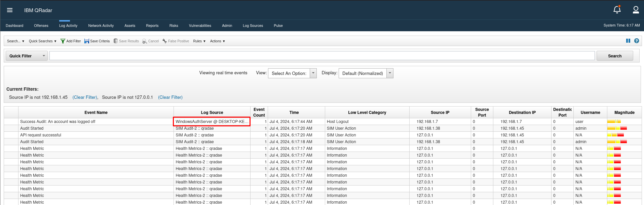Sort by Magnitude column header
644x205 pixels.
pyautogui.click(x=624, y=112)
